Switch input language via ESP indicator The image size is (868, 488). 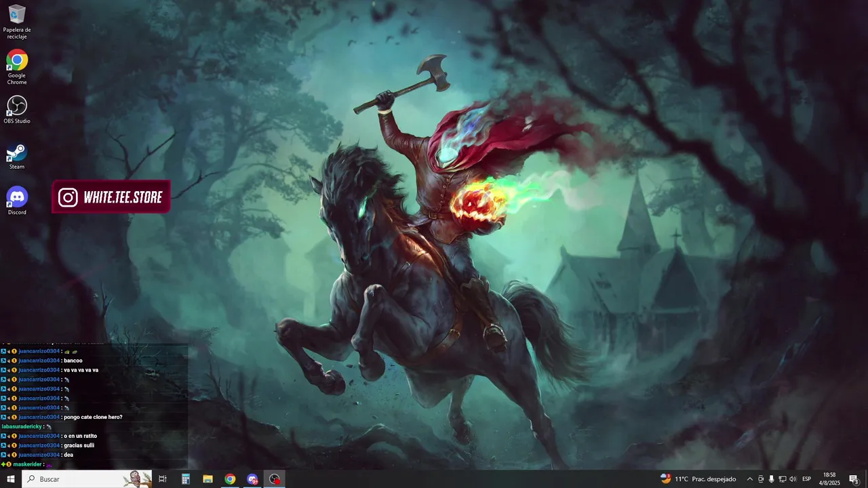pyautogui.click(x=807, y=479)
